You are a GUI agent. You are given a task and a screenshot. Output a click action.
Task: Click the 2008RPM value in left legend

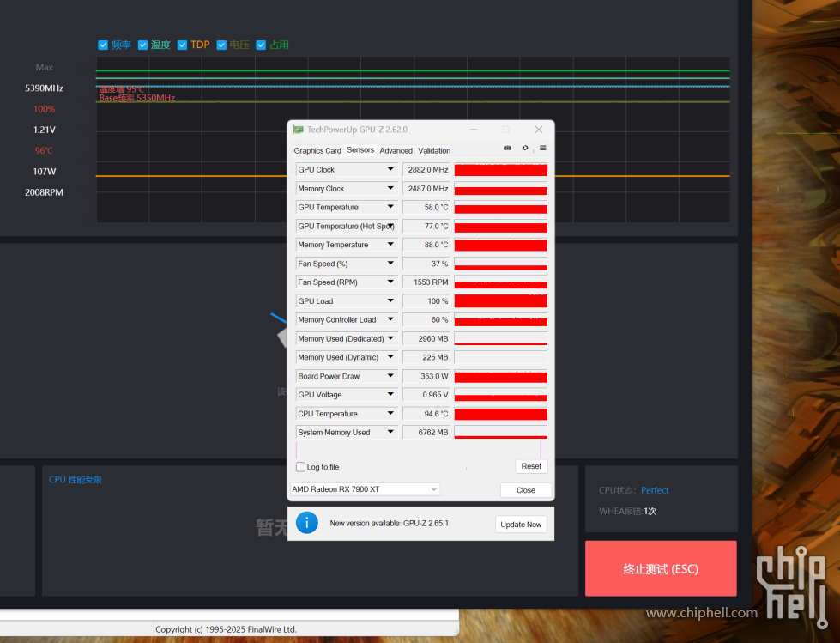pyautogui.click(x=44, y=192)
